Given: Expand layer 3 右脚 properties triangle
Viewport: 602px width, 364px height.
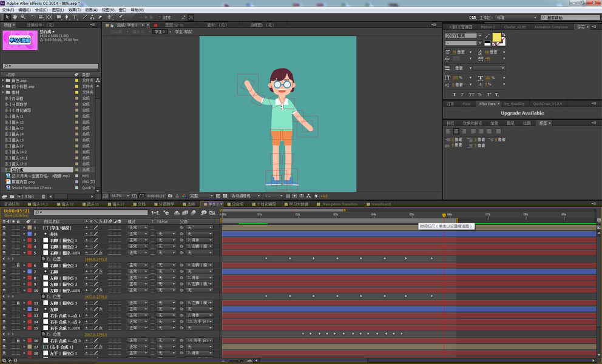Looking at the screenshot, I should [24, 240].
